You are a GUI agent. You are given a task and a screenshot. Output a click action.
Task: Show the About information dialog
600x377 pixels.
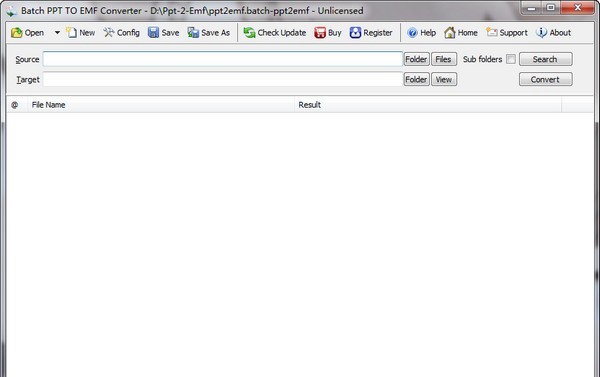(x=553, y=33)
